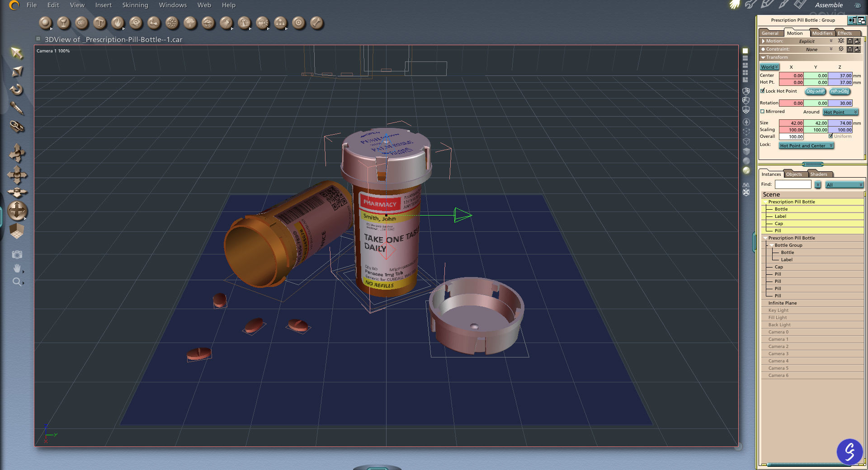
Task: Open the Model room wrench icon
Action: (751, 5)
